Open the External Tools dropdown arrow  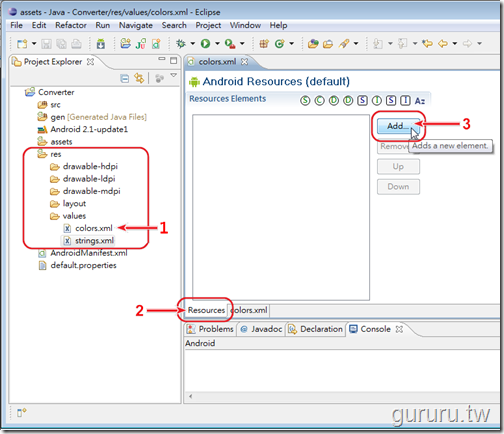click(x=242, y=44)
